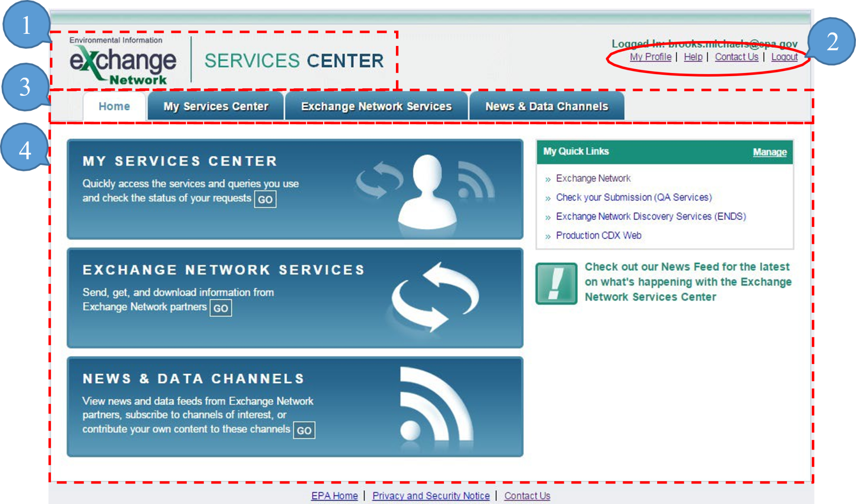This screenshot has height=504, width=856.
Task: Click the Manage link in My Quick Links
Action: pos(769,152)
